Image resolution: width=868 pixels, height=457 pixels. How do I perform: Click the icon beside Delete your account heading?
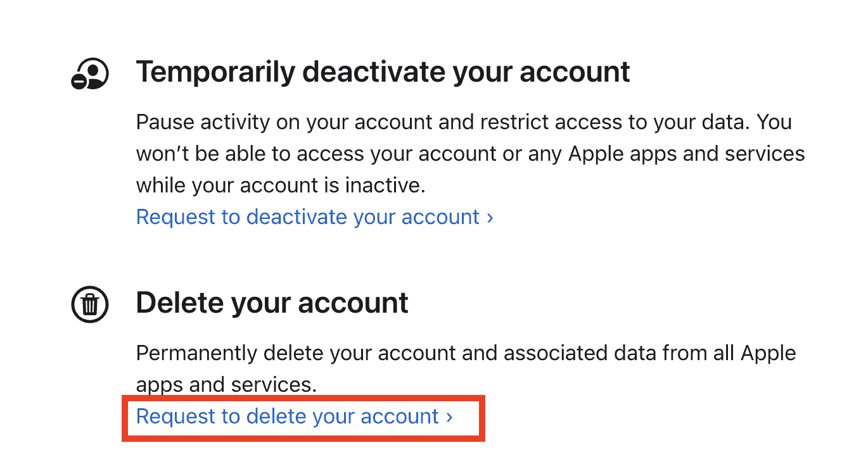coord(89,304)
